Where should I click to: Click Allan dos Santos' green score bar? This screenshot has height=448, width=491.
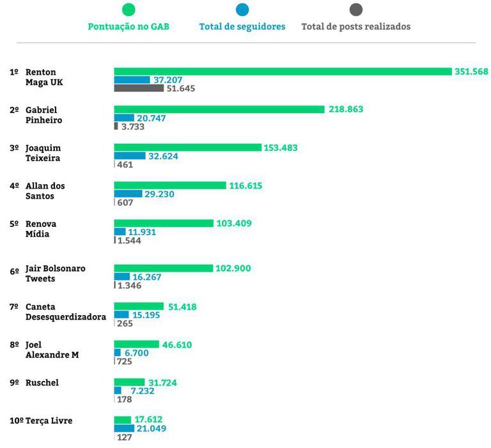click(170, 185)
